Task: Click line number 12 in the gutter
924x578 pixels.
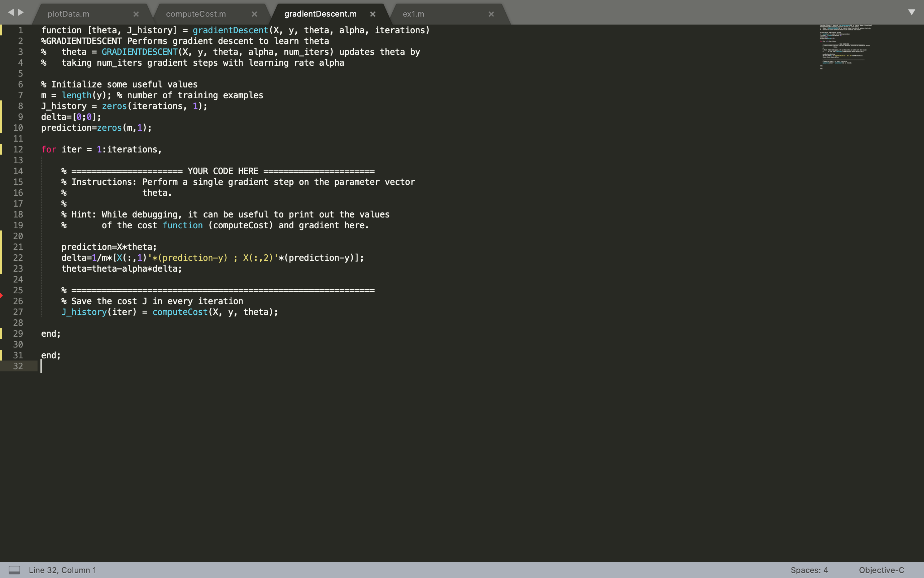Action: [18, 150]
